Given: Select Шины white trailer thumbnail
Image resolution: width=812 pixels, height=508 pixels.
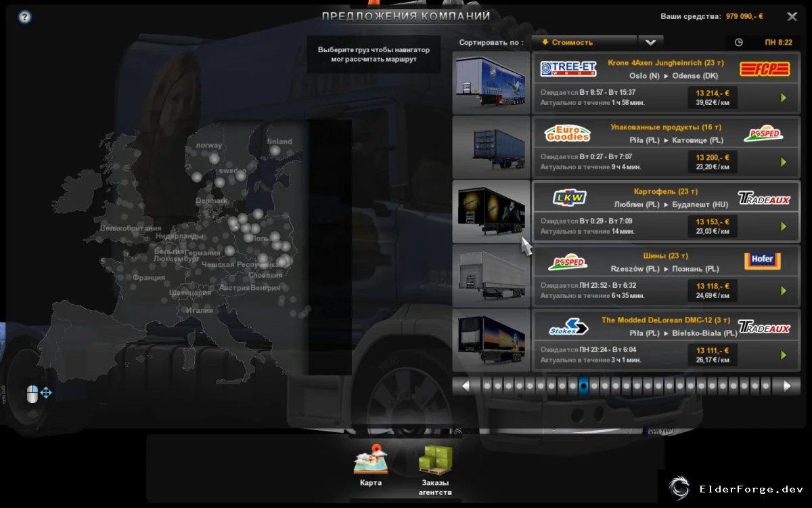Looking at the screenshot, I should (491, 275).
